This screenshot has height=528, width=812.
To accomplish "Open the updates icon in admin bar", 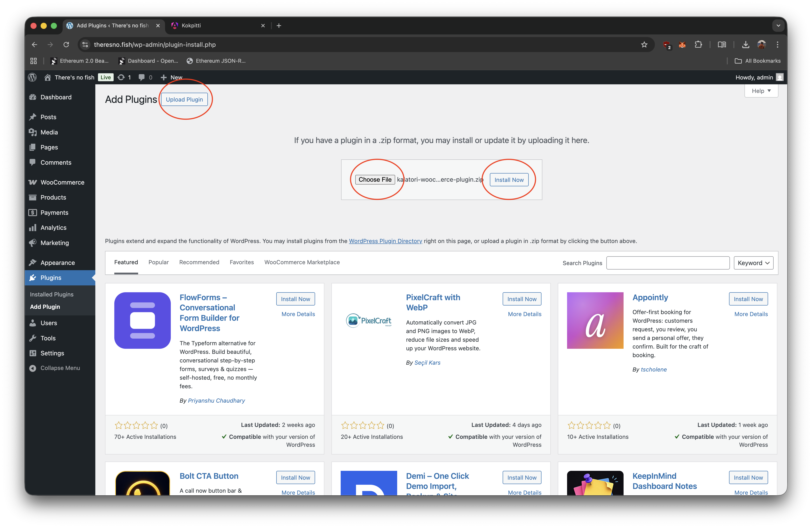I will [121, 77].
